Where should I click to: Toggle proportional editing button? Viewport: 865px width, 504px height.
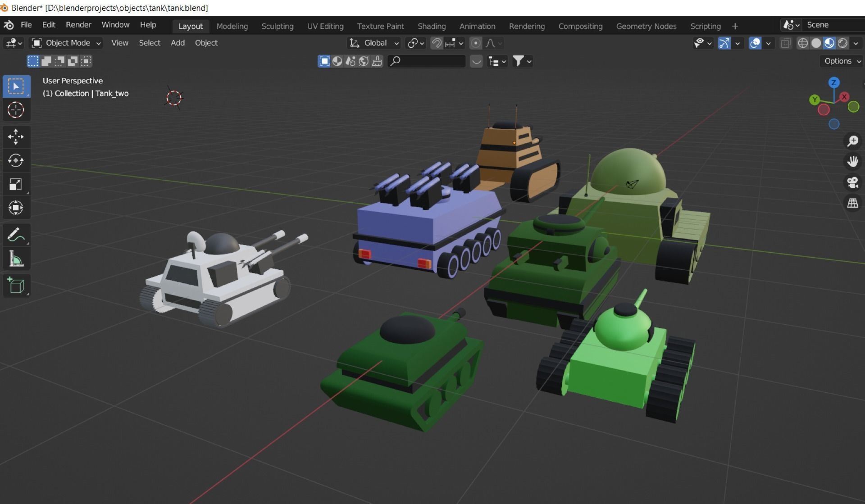point(475,43)
